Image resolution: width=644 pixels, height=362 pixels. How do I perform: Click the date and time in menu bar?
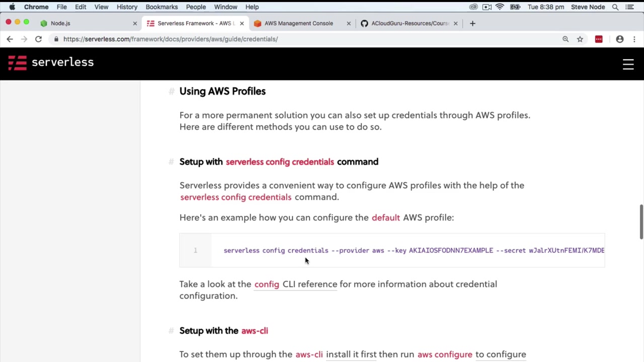tap(546, 7)
